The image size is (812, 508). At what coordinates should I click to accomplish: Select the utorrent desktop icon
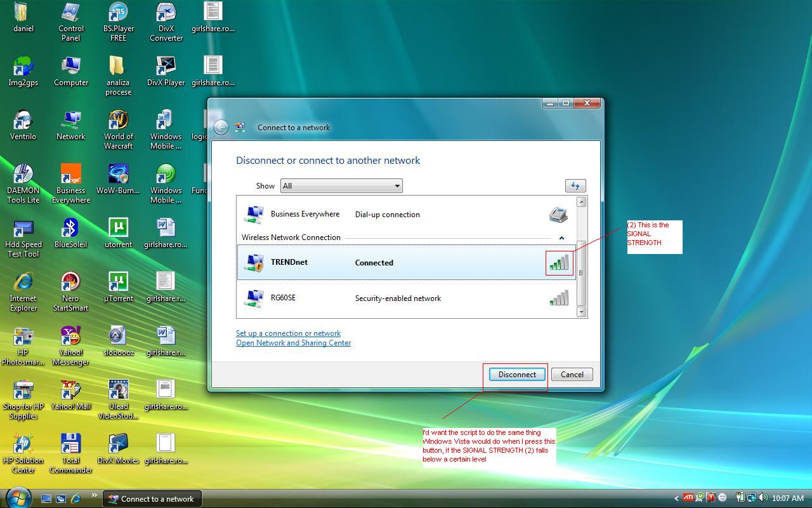coord(119,233)
